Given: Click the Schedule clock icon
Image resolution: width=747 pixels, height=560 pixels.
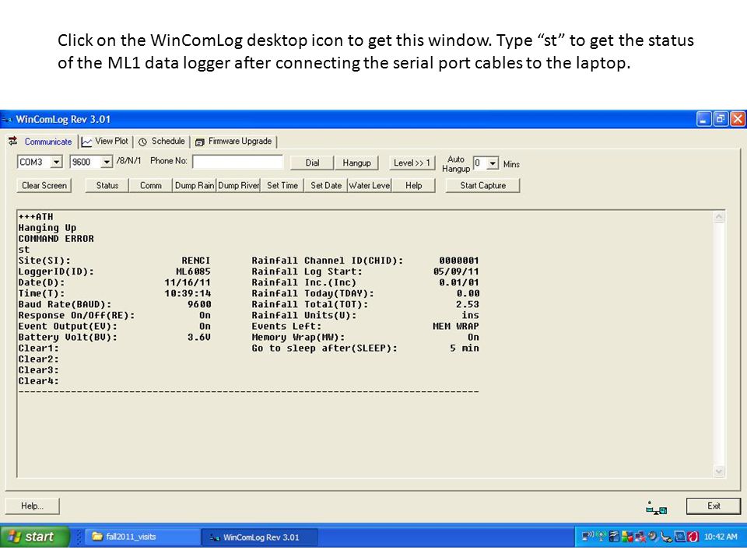Looking at the screenshot, I should pos(142,142).
